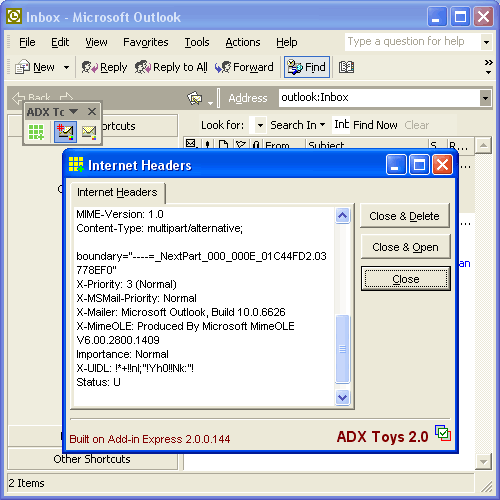
Task: Click 'X-Priority: 3 (Normal)' header line
Action: [126, 284]
